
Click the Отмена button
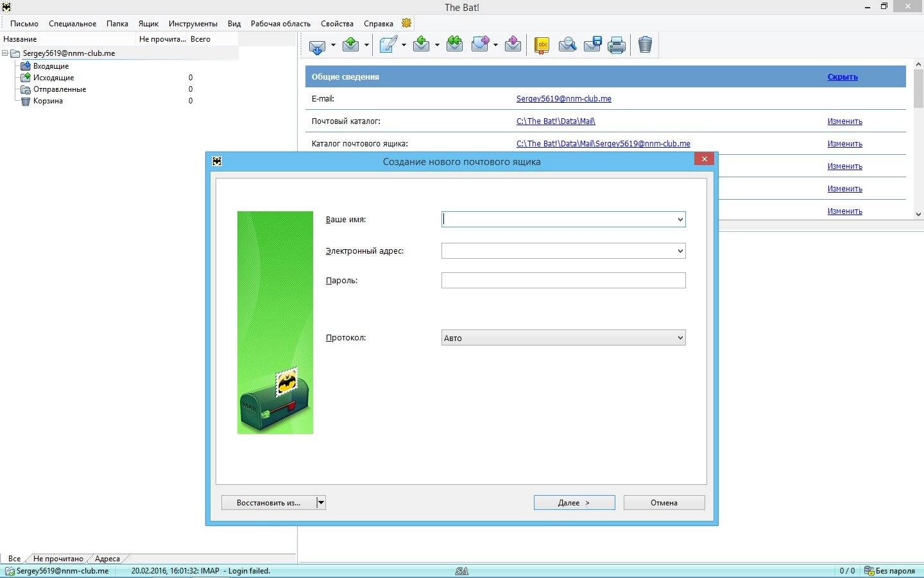[664, 502]
